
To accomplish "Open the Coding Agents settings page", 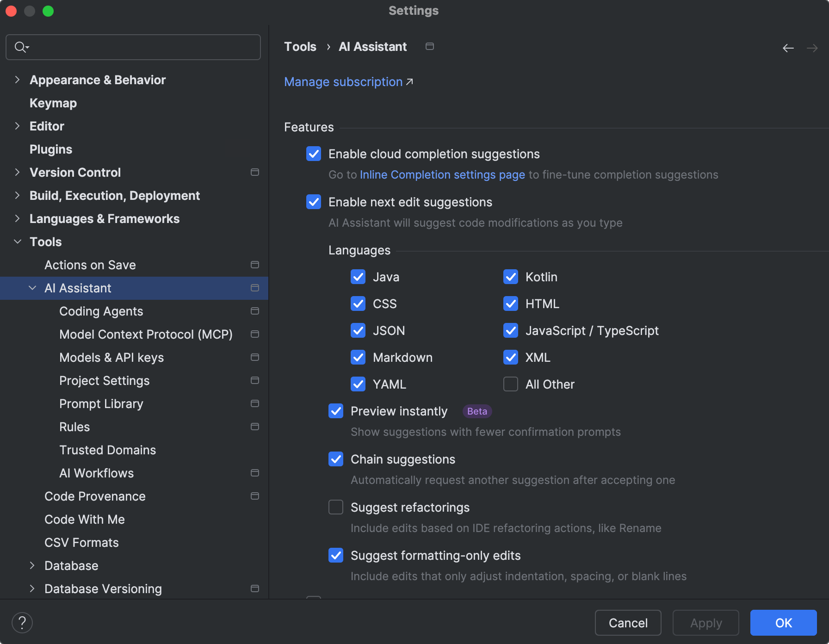I will 101,311.
